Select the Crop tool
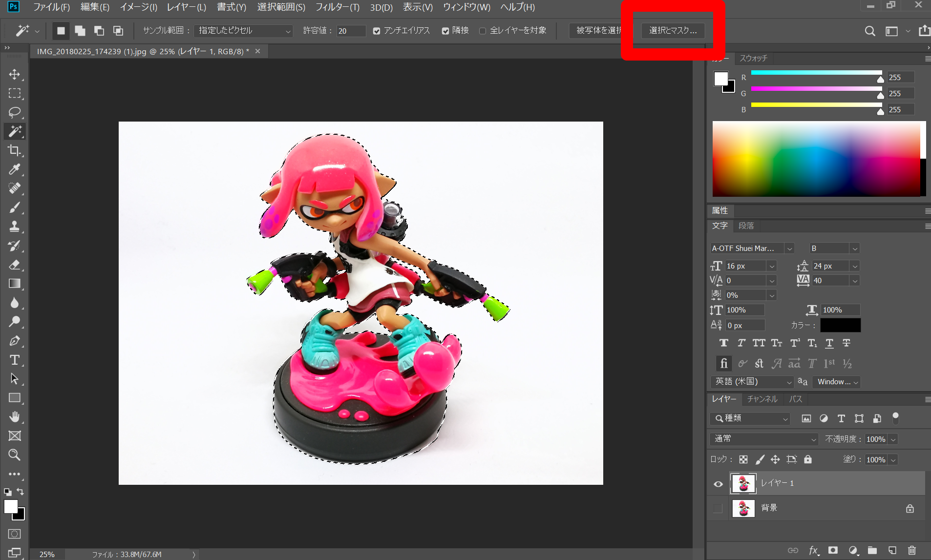The width and height of the screenshot is (931, 560). pos(15,150)
